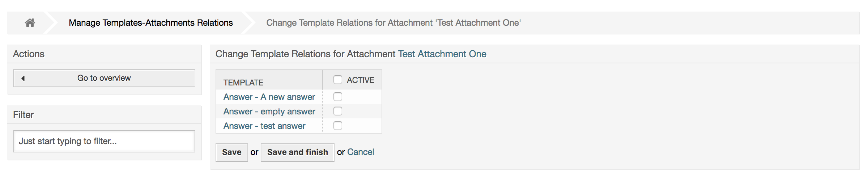This screenshot has width=868, height=185.
Task: Click the TEMPLATE column header
Action: [243, 83]
